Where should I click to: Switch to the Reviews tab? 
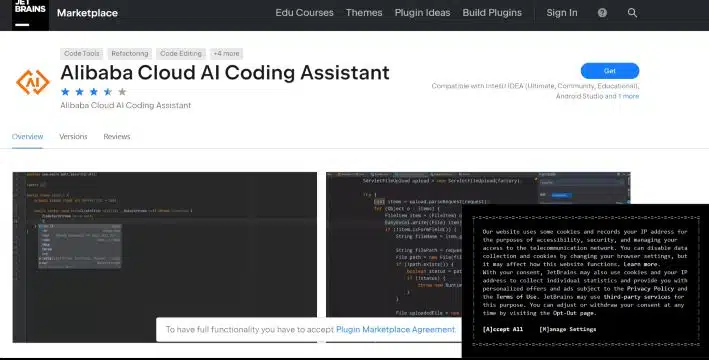(x=117, y=137)
